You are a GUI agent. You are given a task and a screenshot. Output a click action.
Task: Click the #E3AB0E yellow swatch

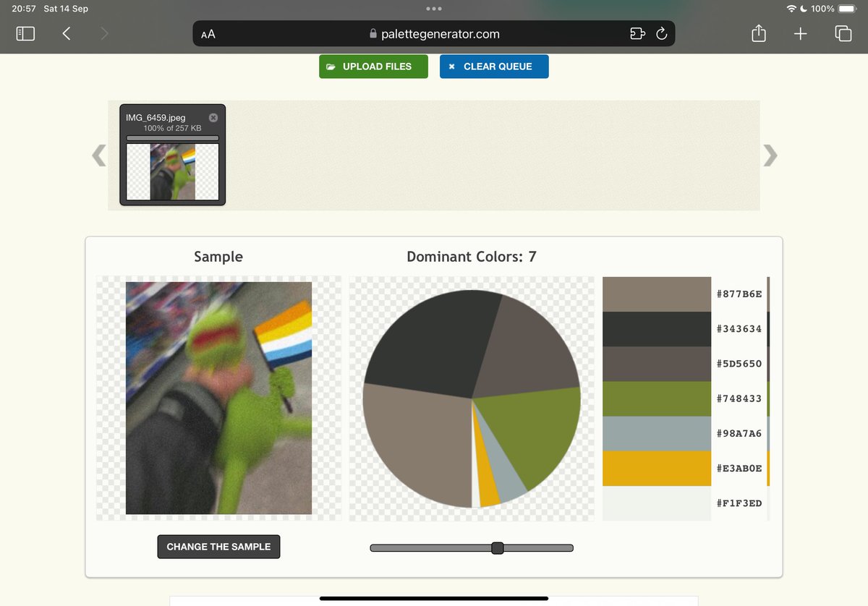tap(657, 469)
